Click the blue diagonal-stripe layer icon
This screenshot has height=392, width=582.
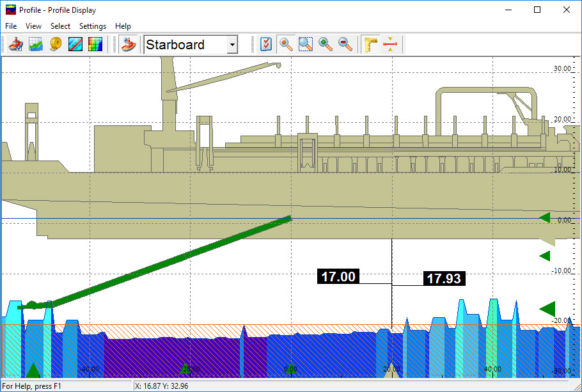[x=75, y=45]
